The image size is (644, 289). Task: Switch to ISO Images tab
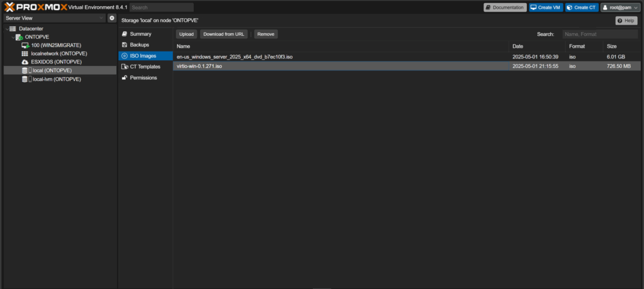(145, 56)
